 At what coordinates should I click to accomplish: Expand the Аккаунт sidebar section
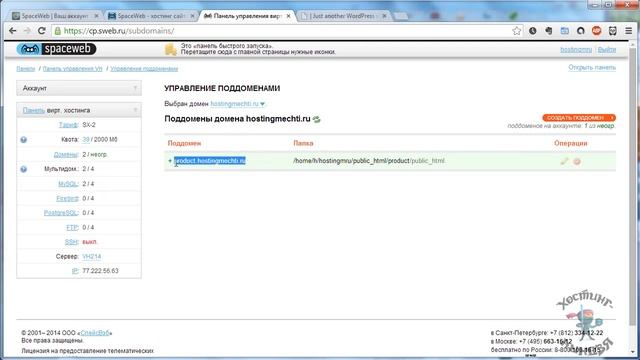[79, 88]
